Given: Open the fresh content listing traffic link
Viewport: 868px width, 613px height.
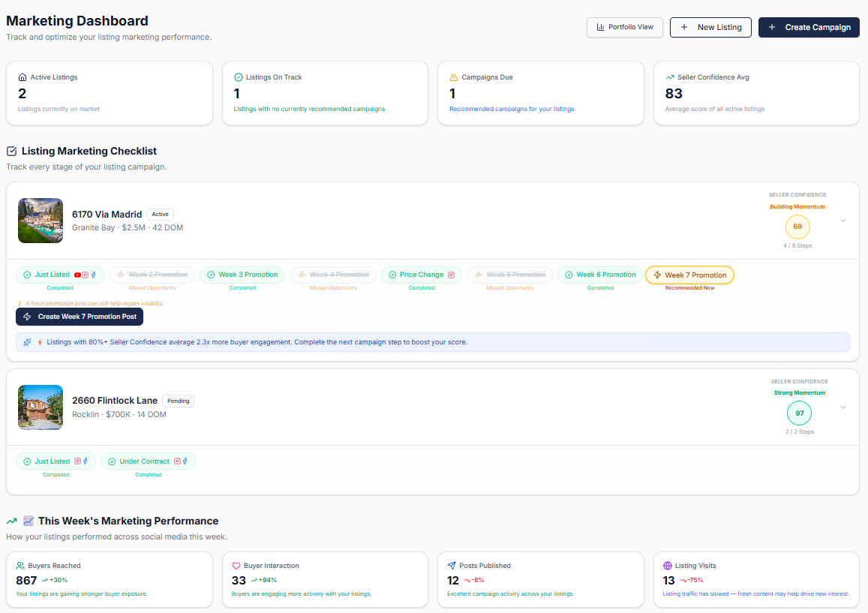Looking at the screenshot, I should pos(755,593).
